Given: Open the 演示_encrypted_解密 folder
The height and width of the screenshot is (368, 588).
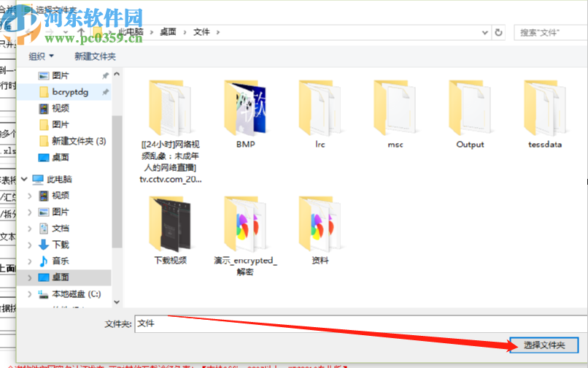Looking at the screenshot, I should [x=245, y=236].
